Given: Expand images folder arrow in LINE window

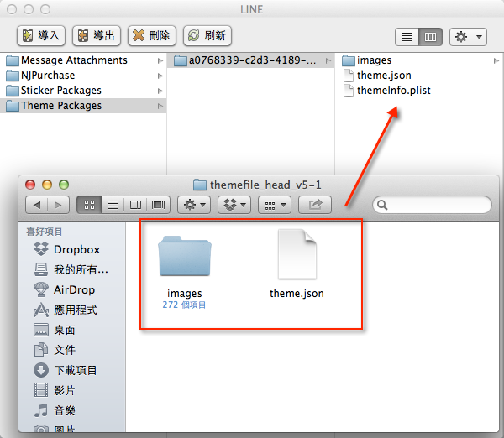Looking at the screenshot, I should coord(496,60).
